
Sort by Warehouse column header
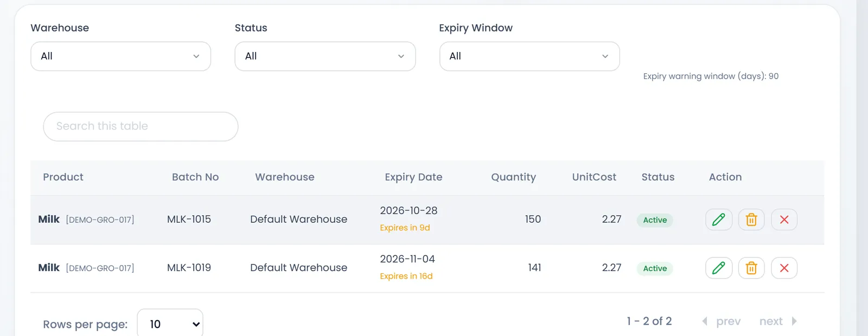point(285,177)
